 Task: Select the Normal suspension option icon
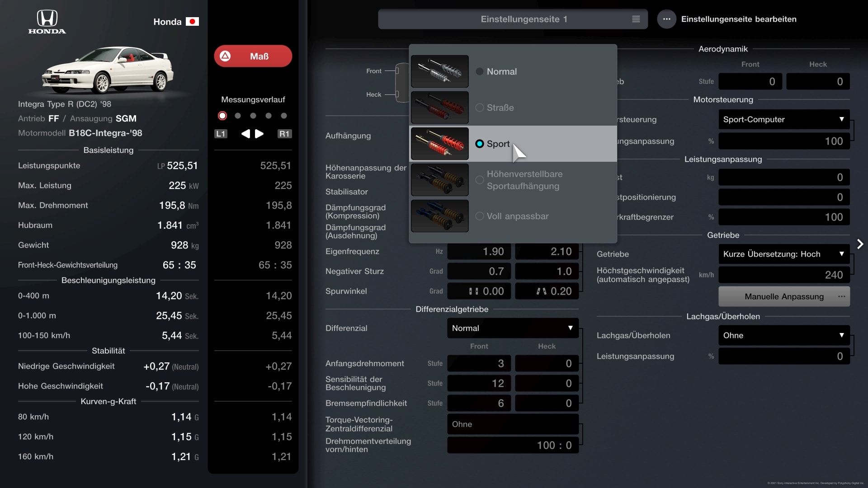coord(439,71)
